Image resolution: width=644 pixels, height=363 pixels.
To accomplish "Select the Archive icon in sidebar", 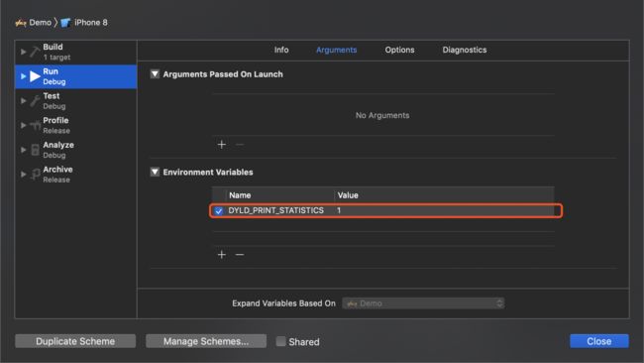I will click(x=36, y=174).
